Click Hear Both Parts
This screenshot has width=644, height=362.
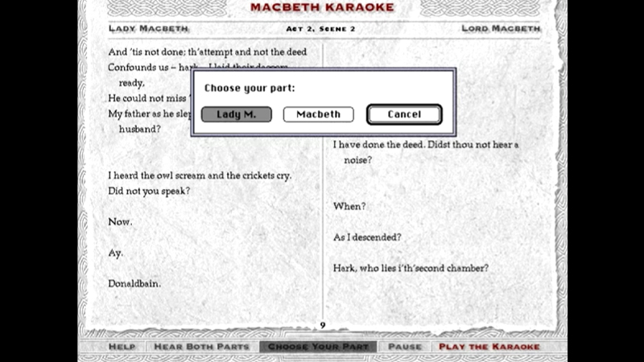[201, 347]
